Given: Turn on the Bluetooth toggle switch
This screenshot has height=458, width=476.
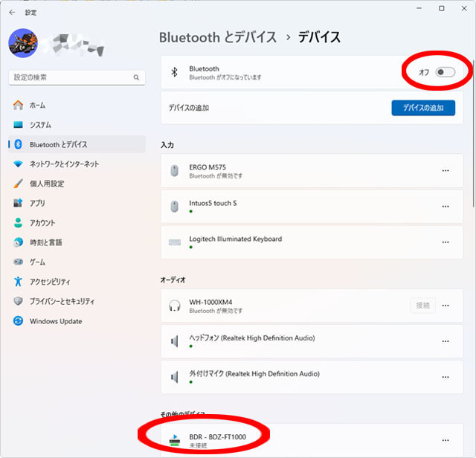Looking at the screenshot, I should pyautogui.click(x=445, y=72).
